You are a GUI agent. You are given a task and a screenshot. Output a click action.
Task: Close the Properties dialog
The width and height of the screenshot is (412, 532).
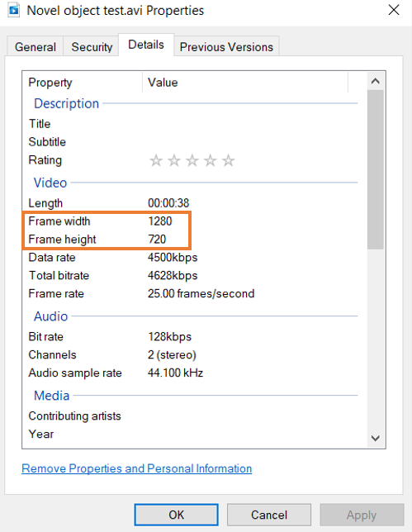click(393, 10)
